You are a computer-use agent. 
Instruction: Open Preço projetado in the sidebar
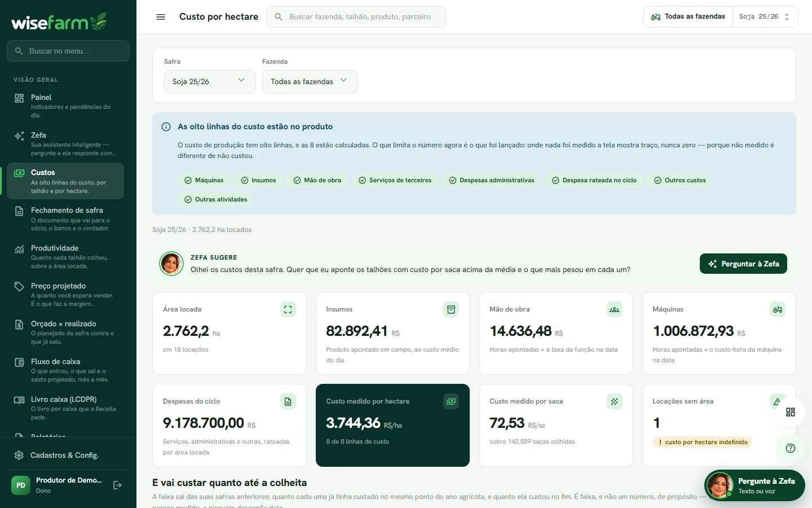pos(65,295)
